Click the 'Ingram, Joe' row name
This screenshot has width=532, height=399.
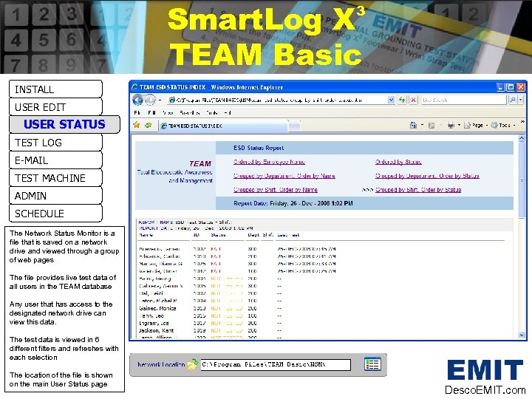[154, 323]
